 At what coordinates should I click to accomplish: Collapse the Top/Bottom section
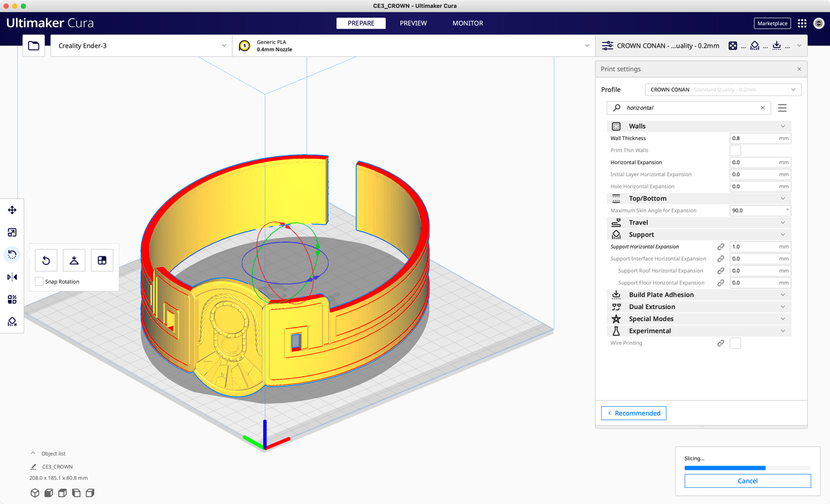pos(699,198)
